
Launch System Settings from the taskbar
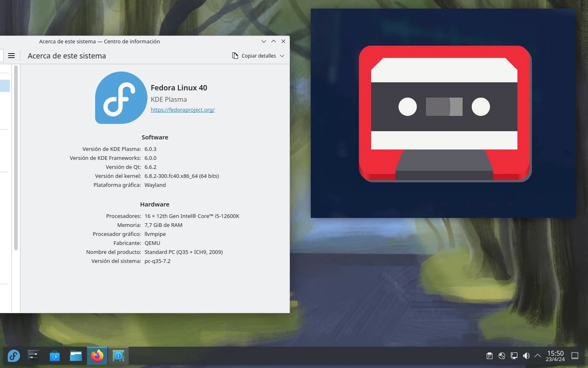click(33, 356)
